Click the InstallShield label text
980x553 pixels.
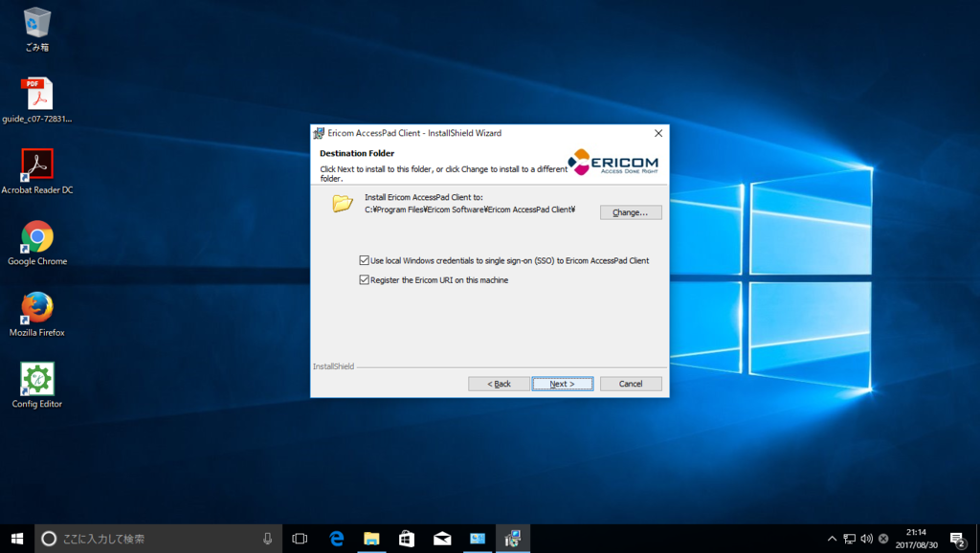point(333,366)
